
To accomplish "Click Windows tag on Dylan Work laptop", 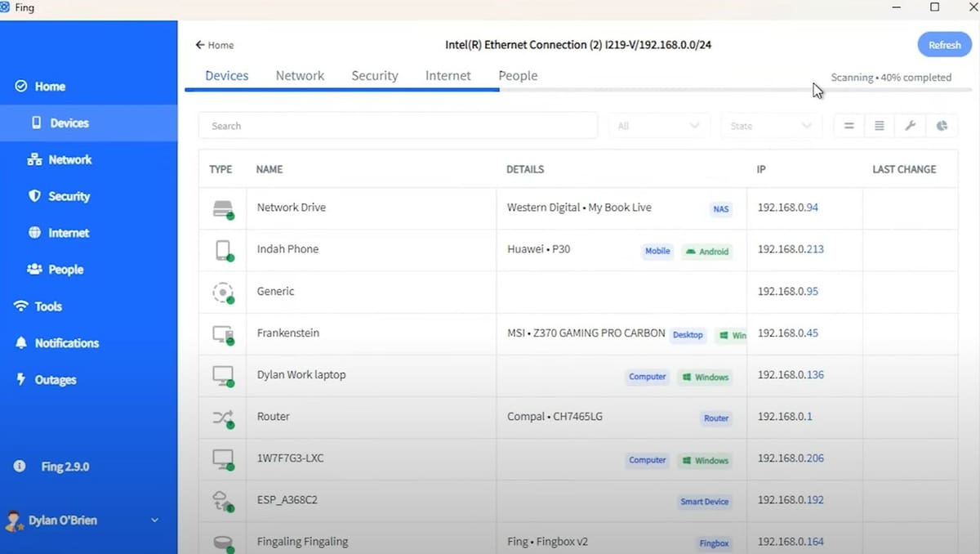I will tap(705, 377).
